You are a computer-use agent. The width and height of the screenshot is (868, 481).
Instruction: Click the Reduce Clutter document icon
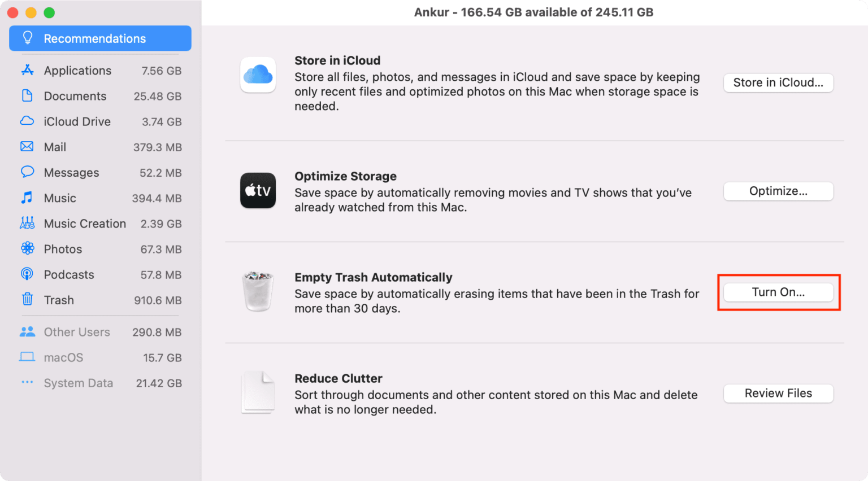pos(258,392)
